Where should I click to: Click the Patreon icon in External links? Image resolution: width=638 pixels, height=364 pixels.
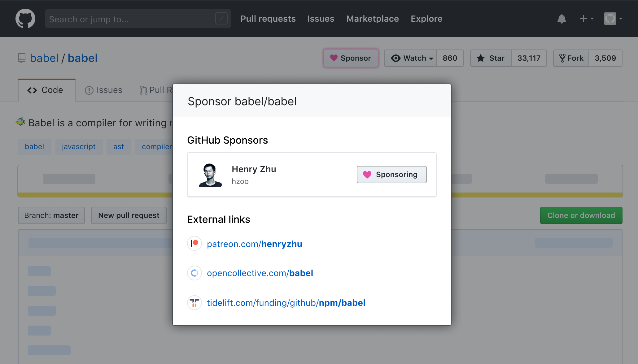tap(194, 244)
